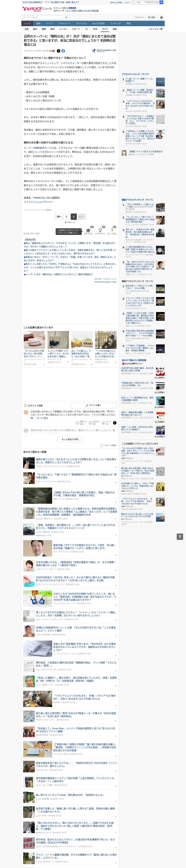Open the ヘルプ link at page top
The width and height of the screenshot is (186, 868).
(x=127, y=2)
